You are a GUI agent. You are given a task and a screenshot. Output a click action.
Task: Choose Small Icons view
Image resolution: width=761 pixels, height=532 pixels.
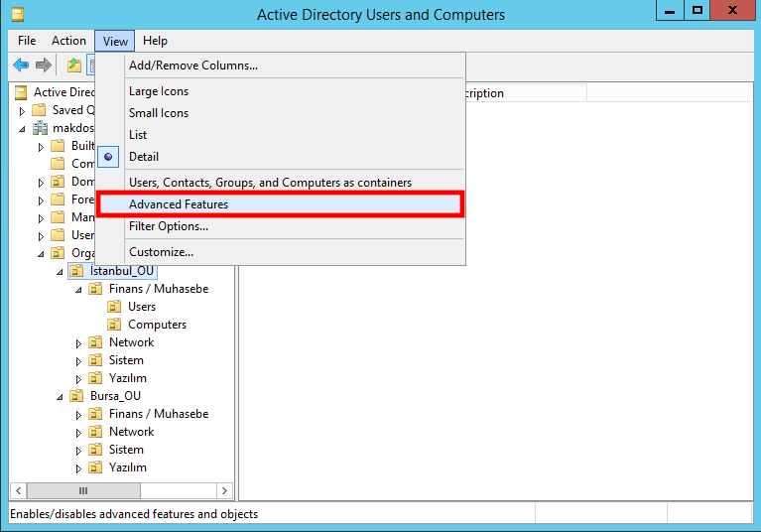click(280, 113)
